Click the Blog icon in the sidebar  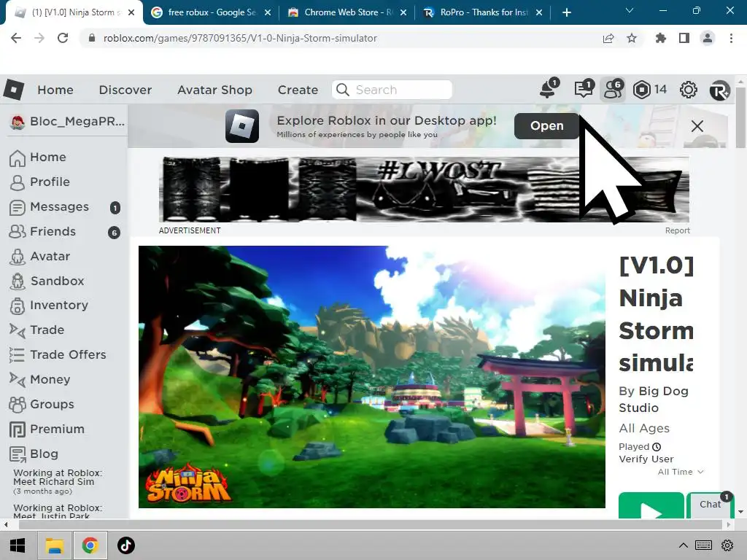click(x=18, y=454)
